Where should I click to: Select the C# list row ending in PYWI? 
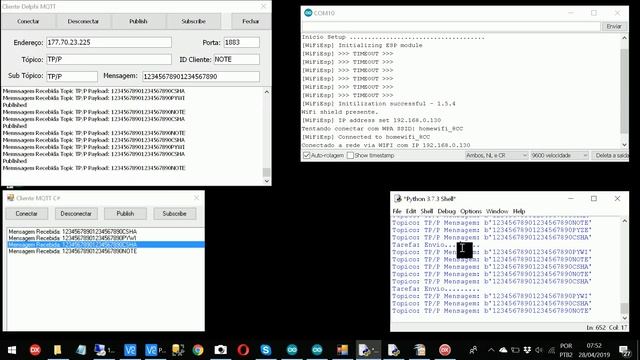[106, 238]
